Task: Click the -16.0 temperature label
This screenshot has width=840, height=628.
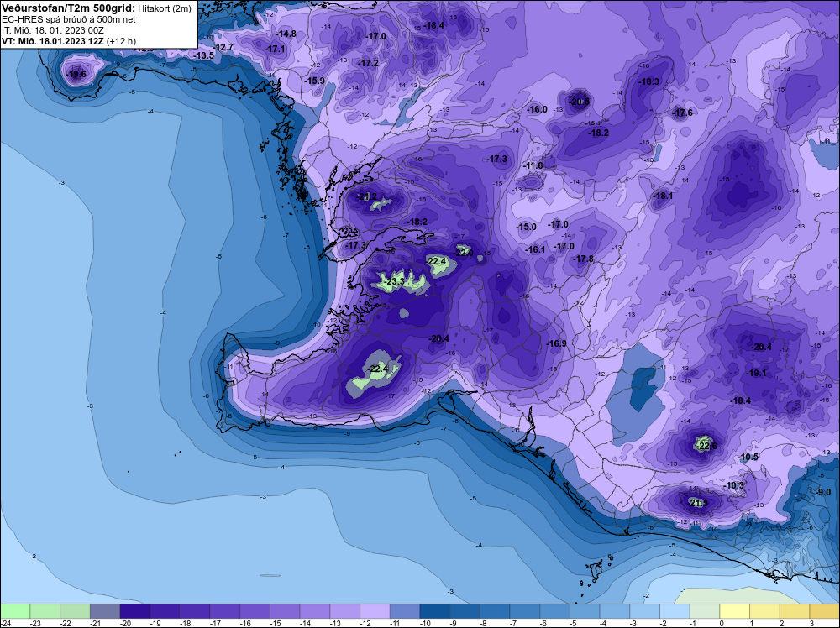Action: pos(538,109)
